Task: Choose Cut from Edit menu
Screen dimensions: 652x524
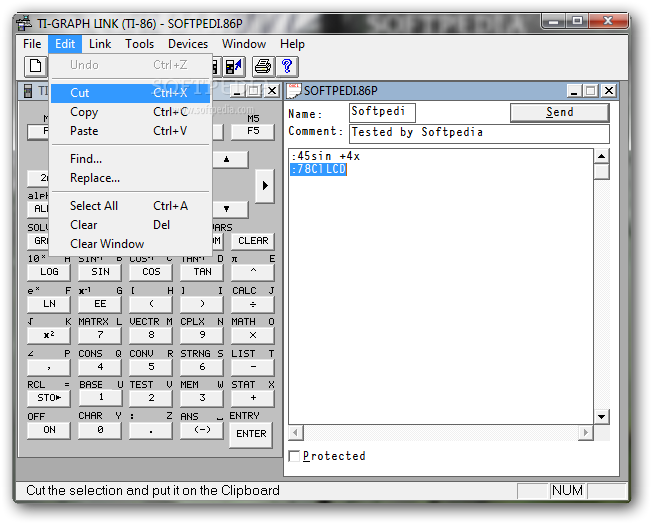Action: point(131,93)
